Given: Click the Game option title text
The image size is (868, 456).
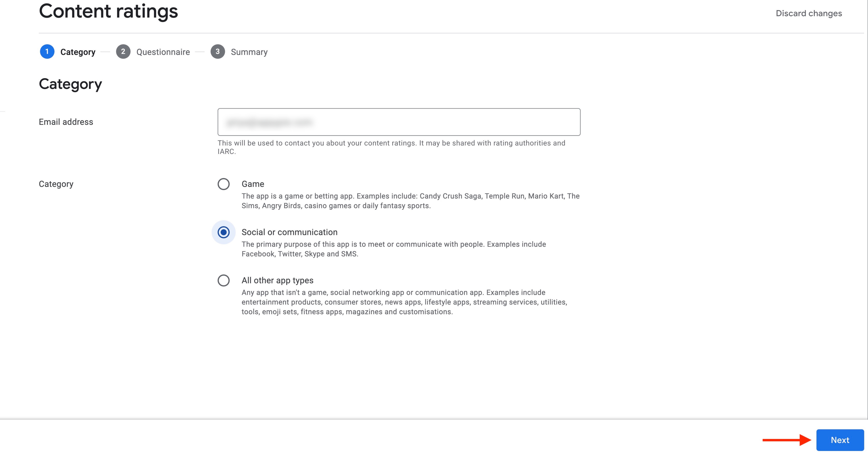Looking at the screenshot, I should (x=253, y=184).
